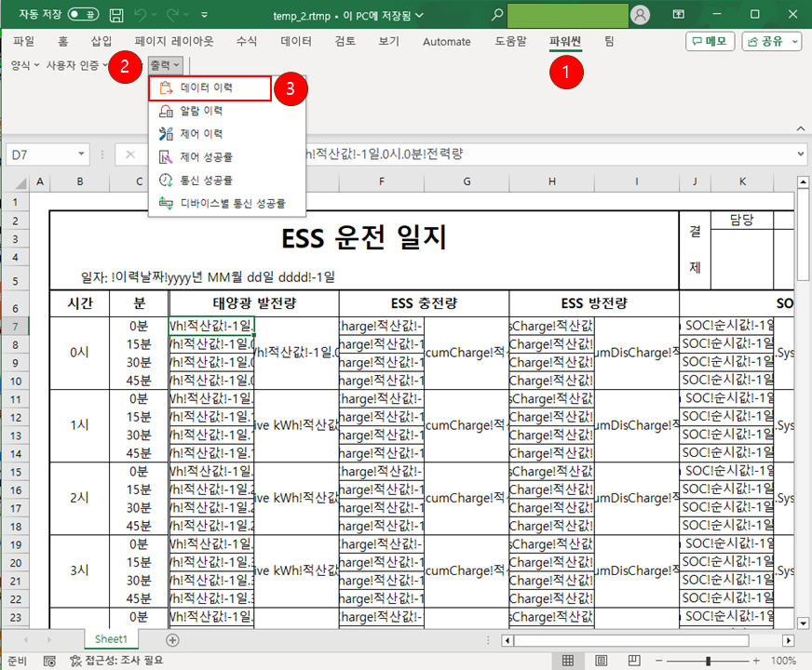Click the ESS 충전량 header cell
Screen dimensions: 812x670
[424, 303]
